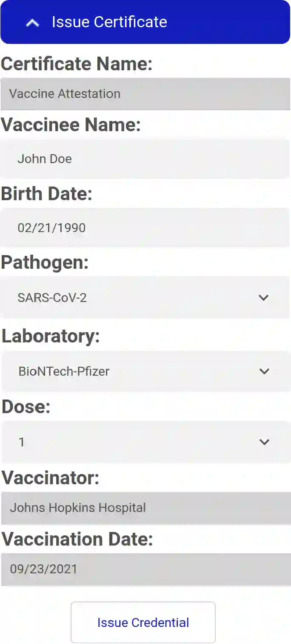Select the 02/21/1990 birth date field

(145, 227)
